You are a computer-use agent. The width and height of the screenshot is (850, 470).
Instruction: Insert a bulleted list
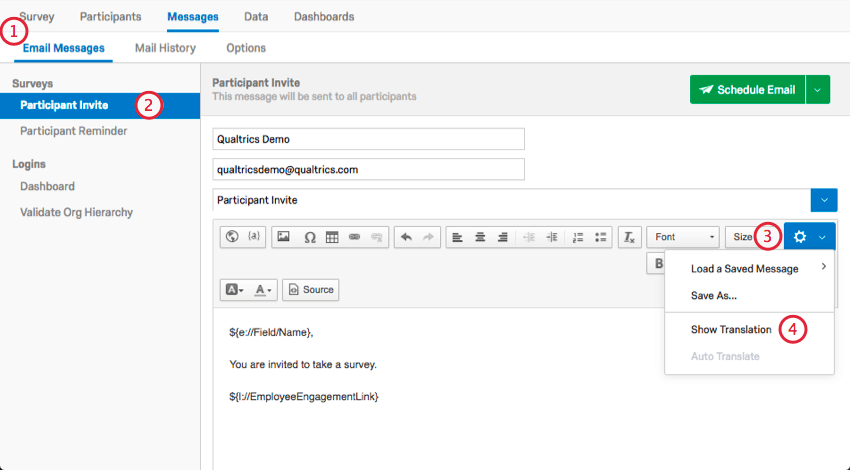(600, 237)
